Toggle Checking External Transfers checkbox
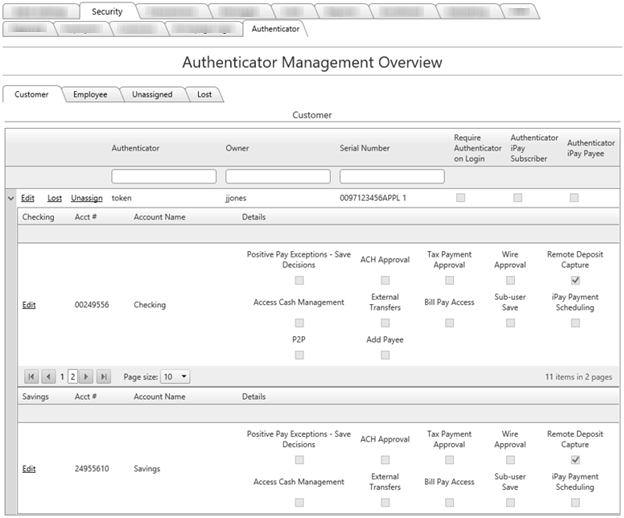Image resolution: width=624 pixels, height=518 pixels. point(385,323)
